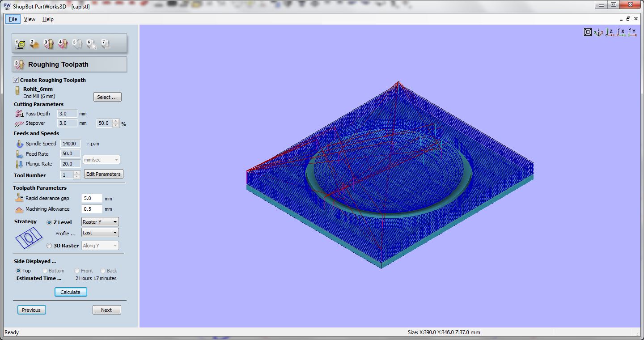Increase stepover percentage with up arrow
The image size is (644, 340).
[116, 121]
